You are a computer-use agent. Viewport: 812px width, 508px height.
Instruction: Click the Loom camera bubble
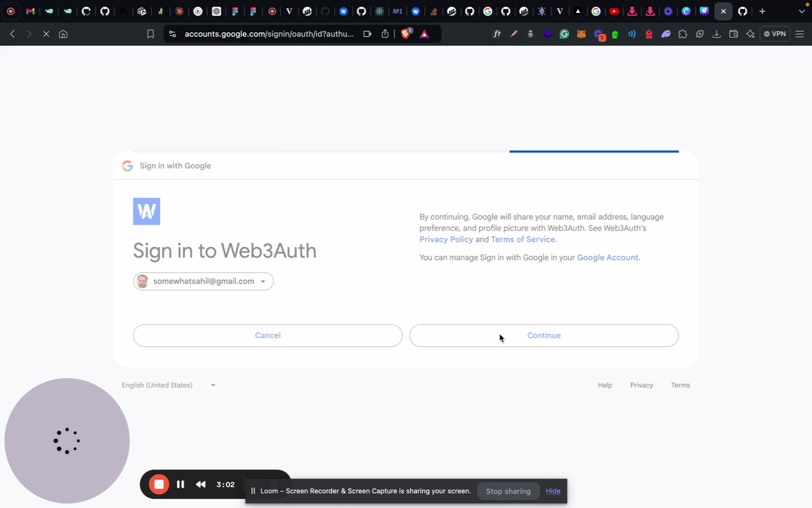67,441
